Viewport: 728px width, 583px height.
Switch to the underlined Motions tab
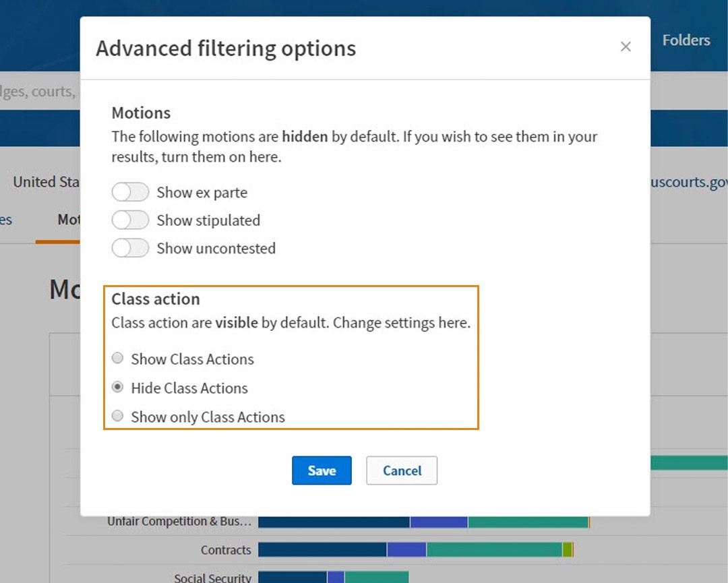point(68,220)
